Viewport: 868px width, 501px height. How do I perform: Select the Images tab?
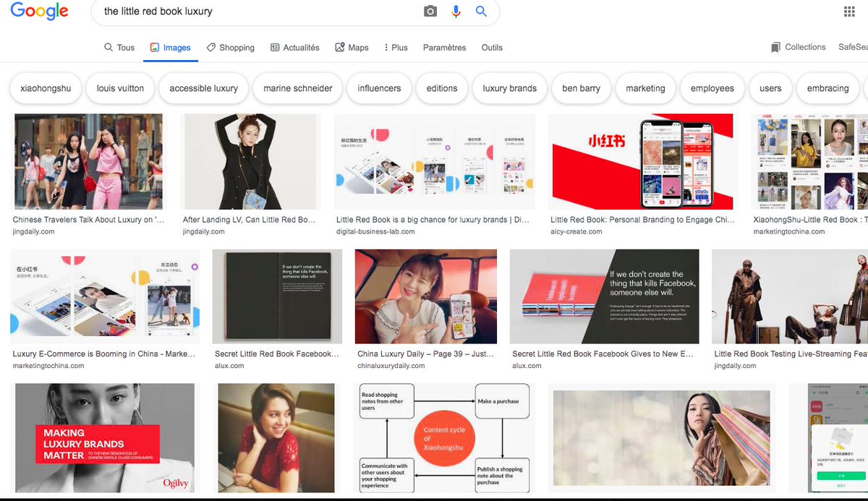point(171,48)
